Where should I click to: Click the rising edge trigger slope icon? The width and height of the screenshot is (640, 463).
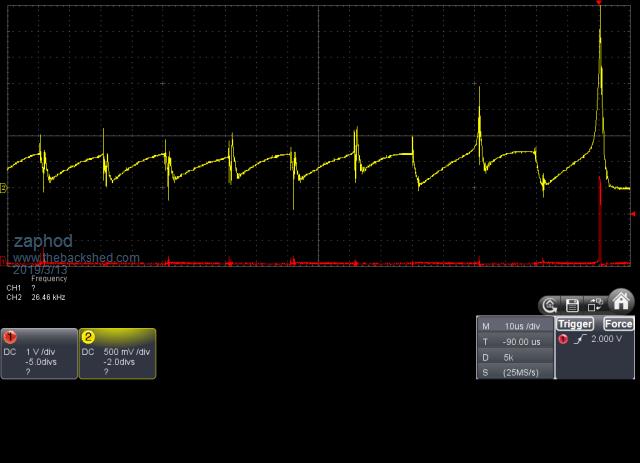tap(578, 340)
